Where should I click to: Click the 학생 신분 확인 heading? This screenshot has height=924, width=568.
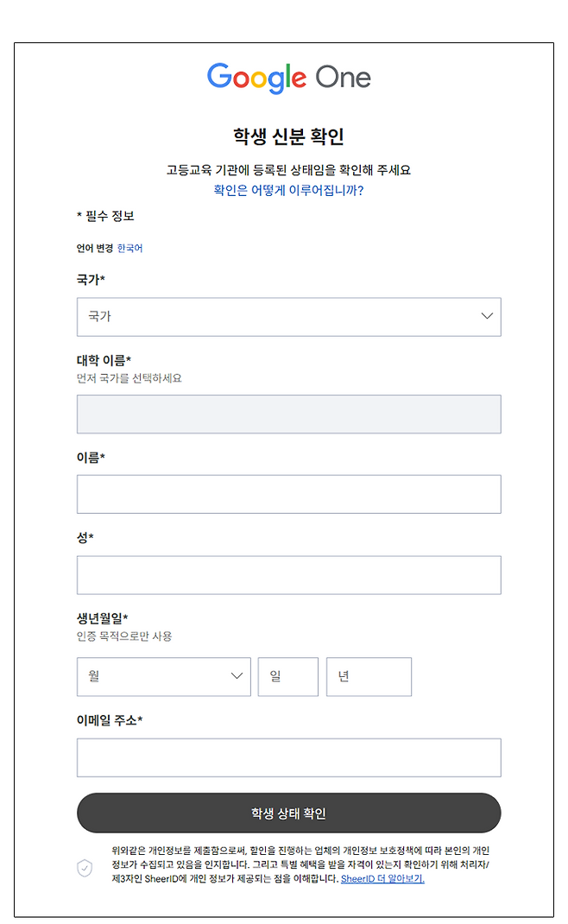coord(288,136)
